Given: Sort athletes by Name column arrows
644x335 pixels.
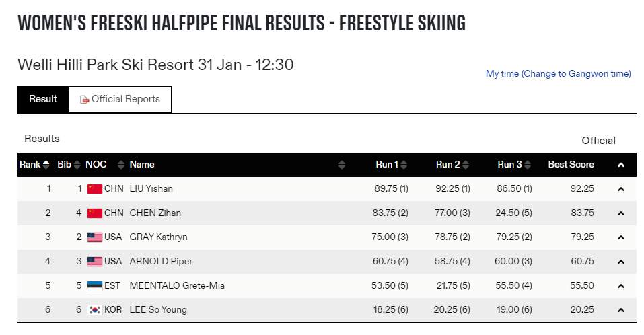Looking at the screenshot, I should tap(342, 165).
